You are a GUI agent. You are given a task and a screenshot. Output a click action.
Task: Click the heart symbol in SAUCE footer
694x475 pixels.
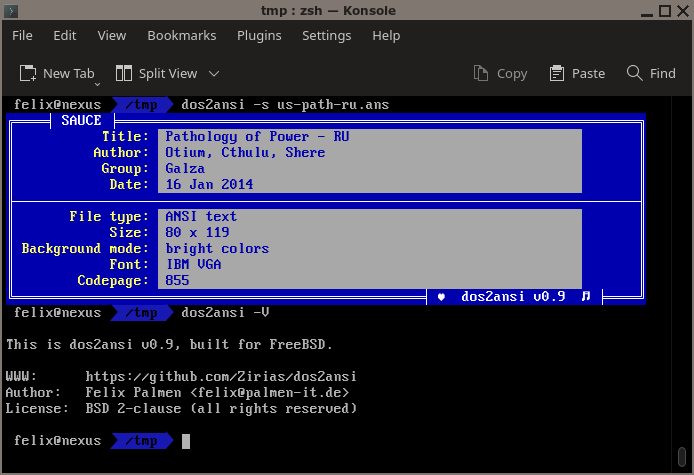coord(441,297)
